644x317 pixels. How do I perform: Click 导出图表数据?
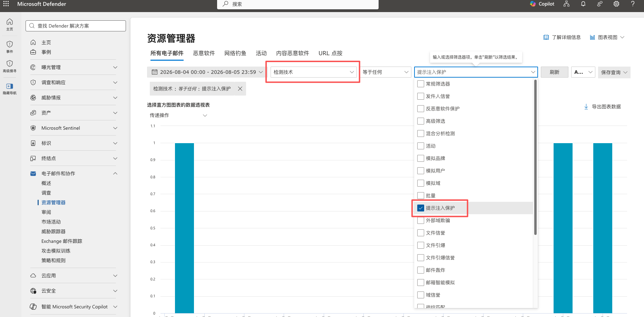click(602, 107)
